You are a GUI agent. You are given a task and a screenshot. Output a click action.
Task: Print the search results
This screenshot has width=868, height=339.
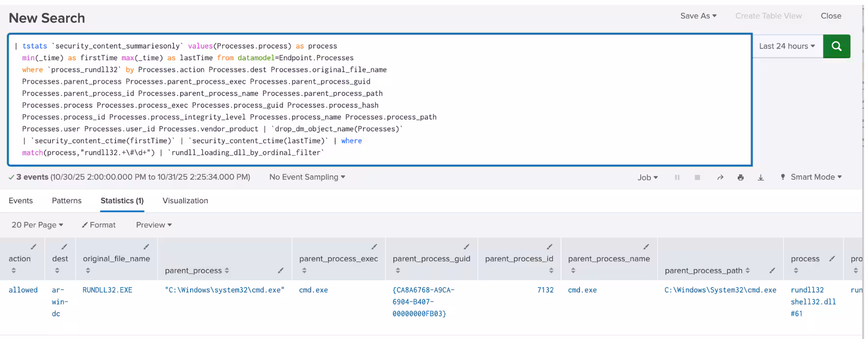tap(740, 177)
